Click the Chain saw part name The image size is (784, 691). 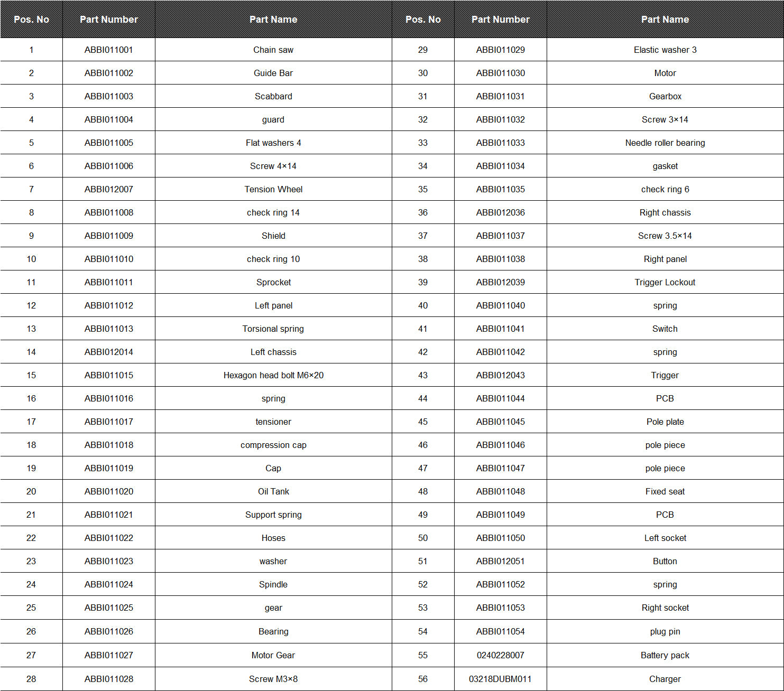click(x=273, y=50)
